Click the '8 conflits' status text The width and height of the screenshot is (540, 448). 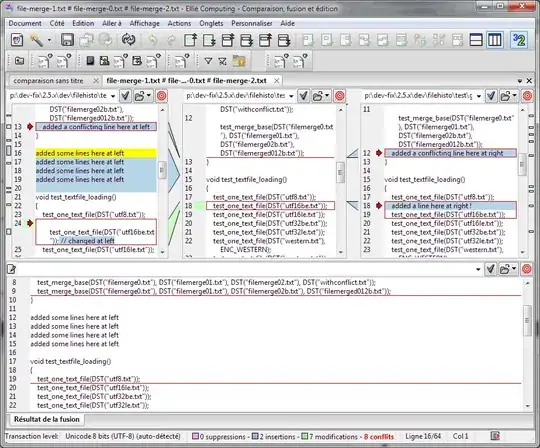379,437
